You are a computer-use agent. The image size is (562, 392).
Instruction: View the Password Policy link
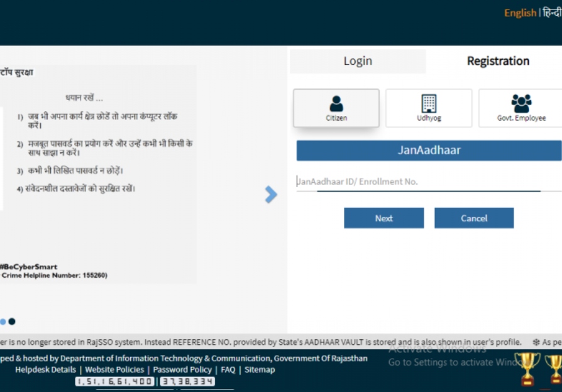click(182, 369)
